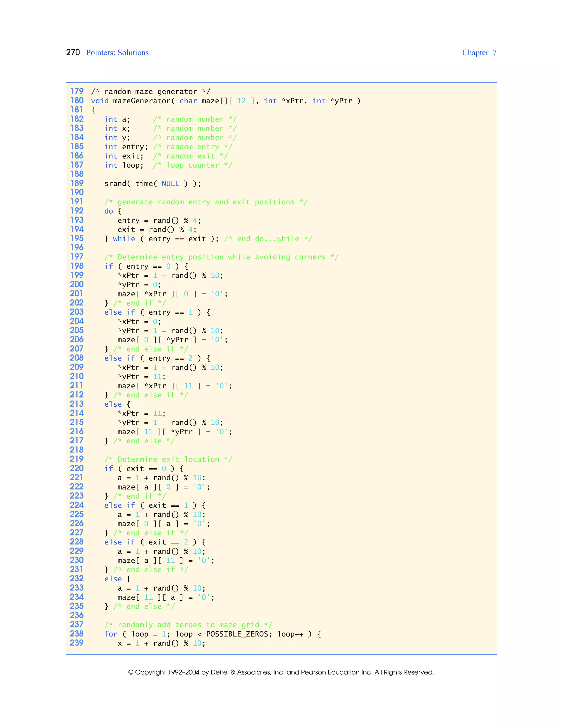Click line number 239
Viewport: 563px width, 728px height.
point(77,643)
